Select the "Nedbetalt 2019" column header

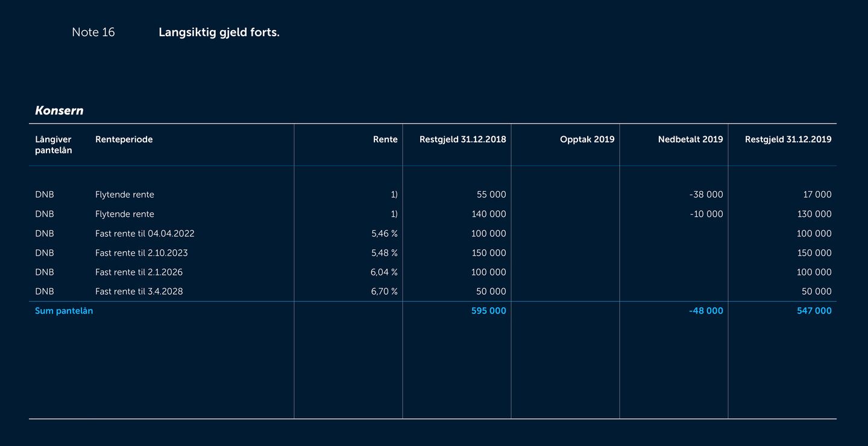690,139
